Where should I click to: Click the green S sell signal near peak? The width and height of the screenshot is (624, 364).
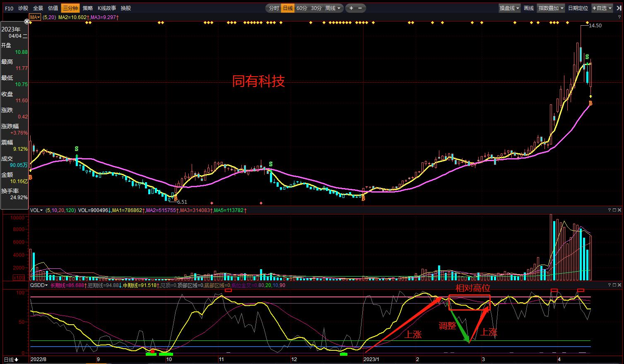click(587, 57)
